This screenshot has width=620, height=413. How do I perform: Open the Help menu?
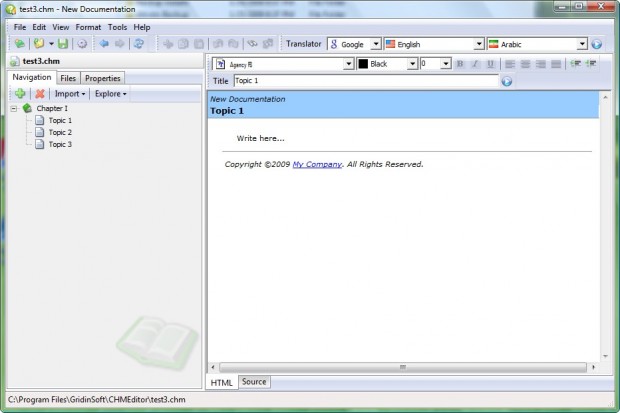[142, 27]
